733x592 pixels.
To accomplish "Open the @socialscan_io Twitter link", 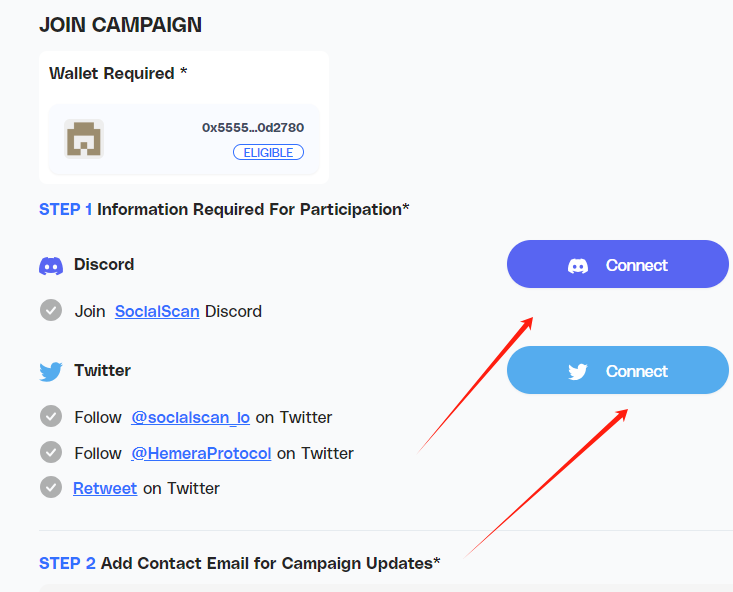I will tap(190, 417).
